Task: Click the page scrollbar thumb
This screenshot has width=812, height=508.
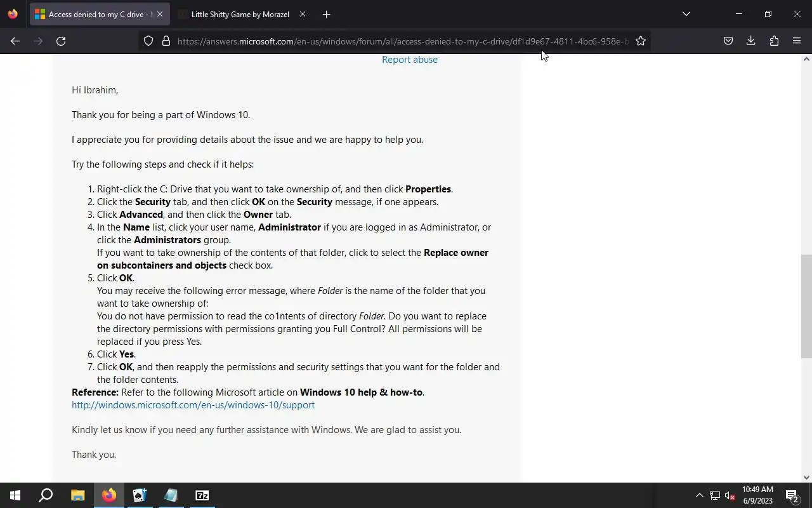Action: (806, 306)
